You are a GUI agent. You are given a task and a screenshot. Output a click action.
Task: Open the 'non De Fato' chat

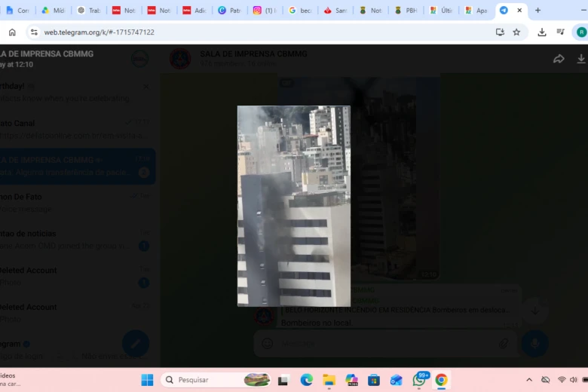point(77,203)
